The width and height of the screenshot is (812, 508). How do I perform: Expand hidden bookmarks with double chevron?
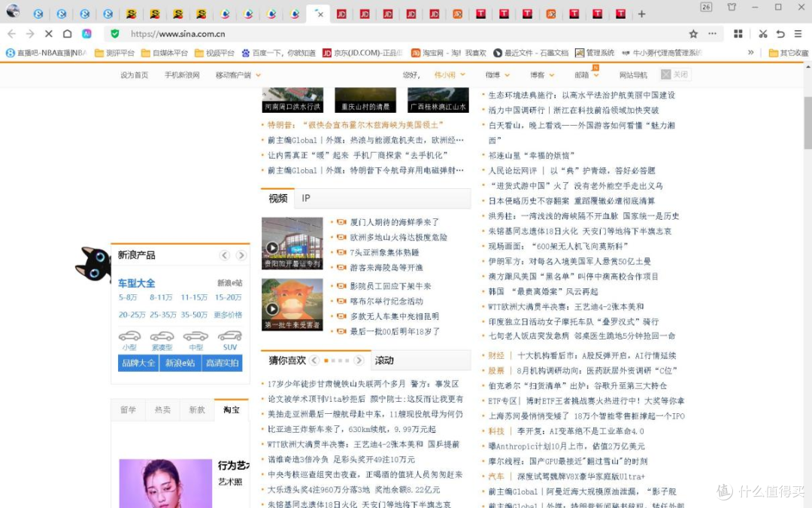[x=750, y=53]
